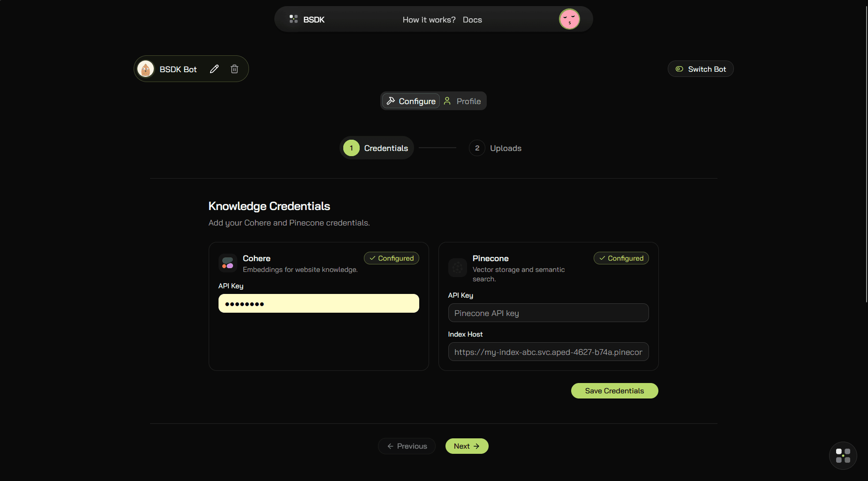Click the page vertical scrollbar
This screenshot has width=868, height=481.
[x=866, y=155]
